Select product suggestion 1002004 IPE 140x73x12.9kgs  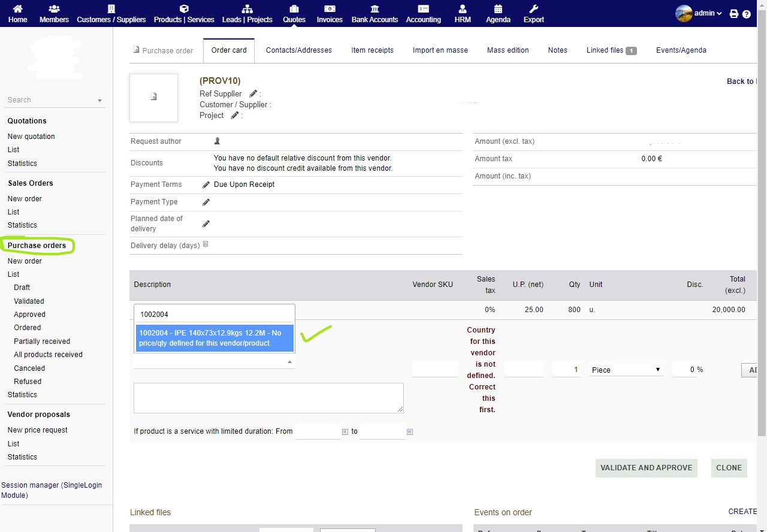[214, 338]
